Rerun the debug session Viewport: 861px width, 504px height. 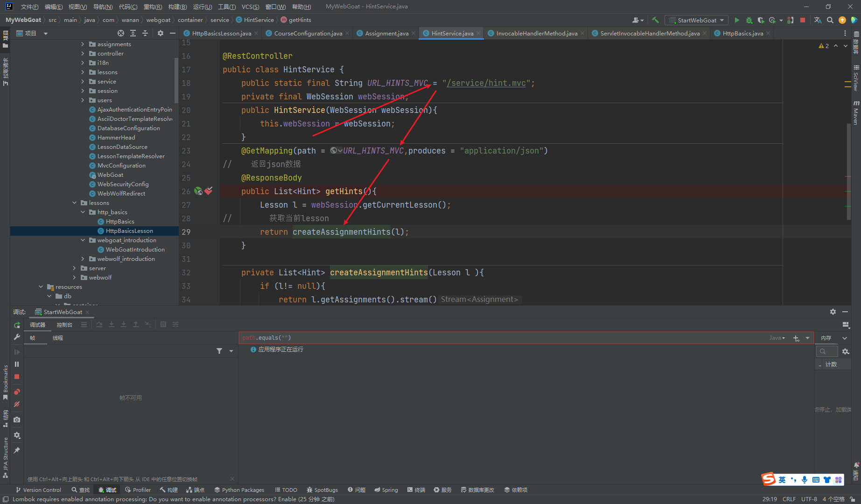pos(17,325)
